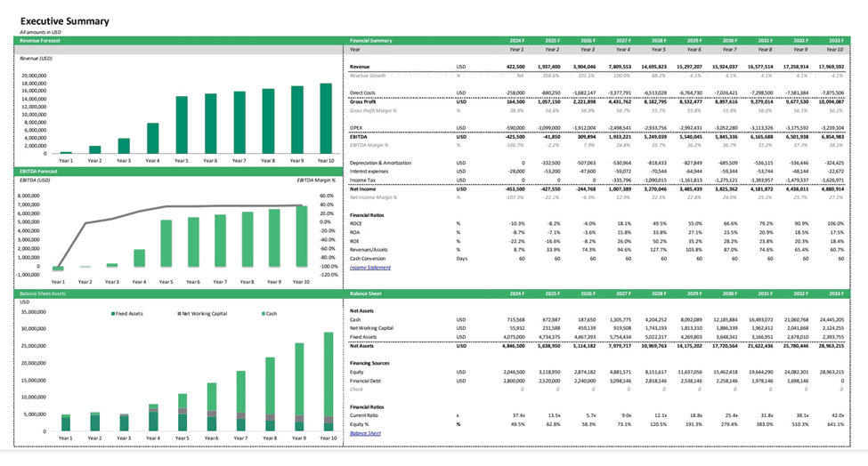This screenshot has width=868, height=466.
Task: Click the EBITDA Margin % axis title
Action: tap(316, 181)
